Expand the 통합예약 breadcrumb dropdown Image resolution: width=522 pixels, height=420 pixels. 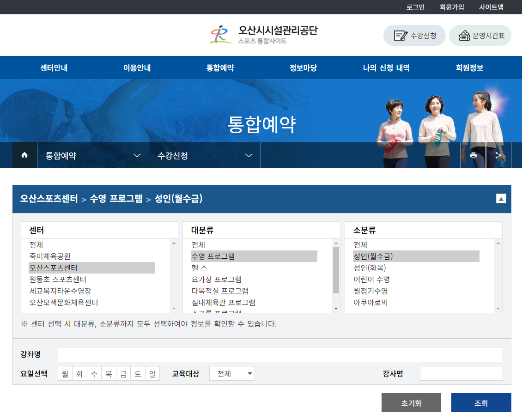pyautogui.click(x=137, y=155)
